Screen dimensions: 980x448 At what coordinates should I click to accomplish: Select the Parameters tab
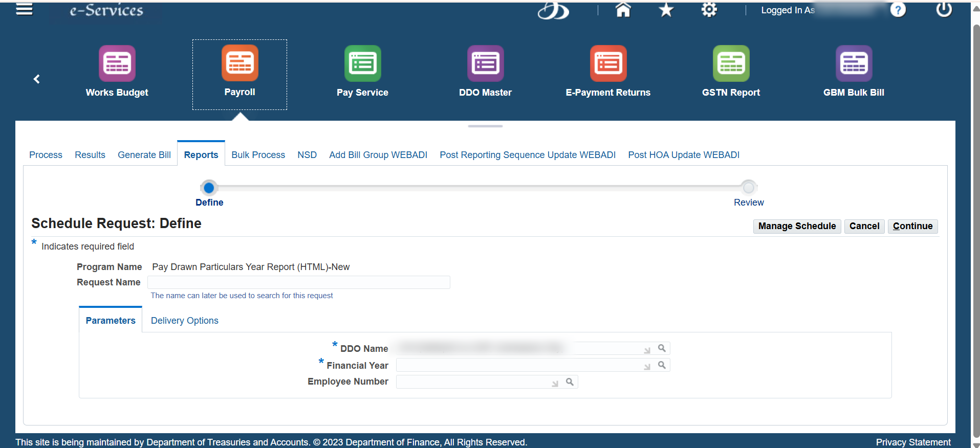[x=111, y=320]
